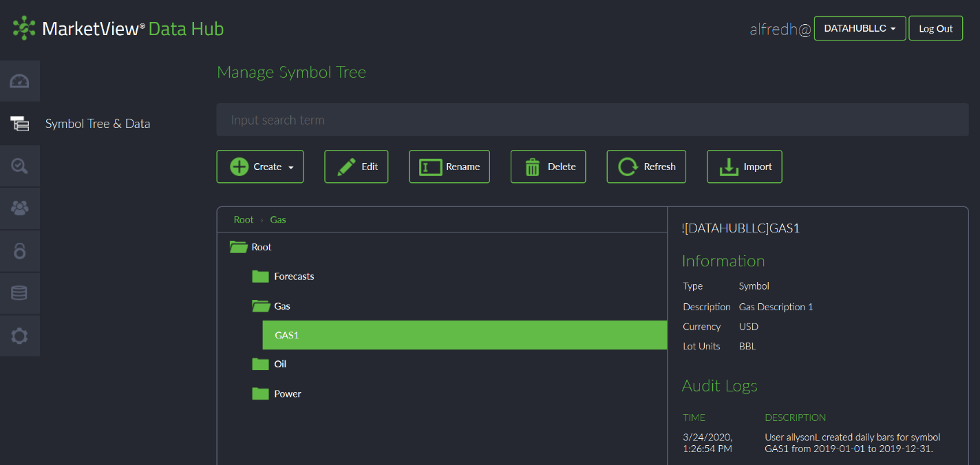Select the Power folder tree node
This screenshot has width=980, height=465.
point(288,393)
